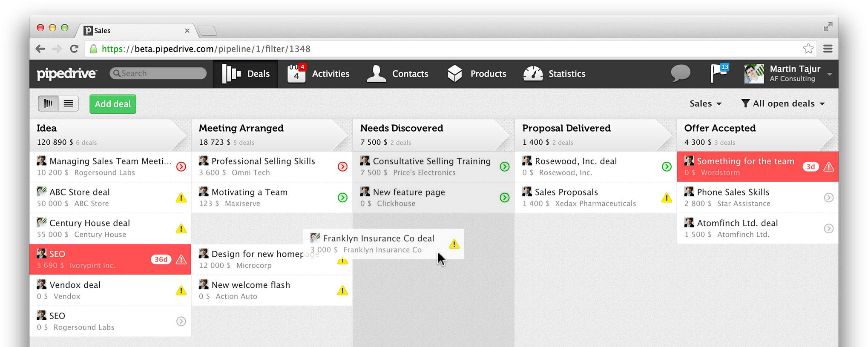Enter fullscreen with the expand arrows icon
The image size is (868, 347).
click(828, 27)
